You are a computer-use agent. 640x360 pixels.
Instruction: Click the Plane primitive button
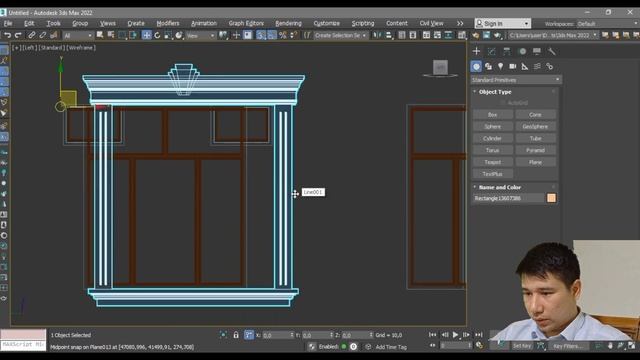tap(535, 162)
